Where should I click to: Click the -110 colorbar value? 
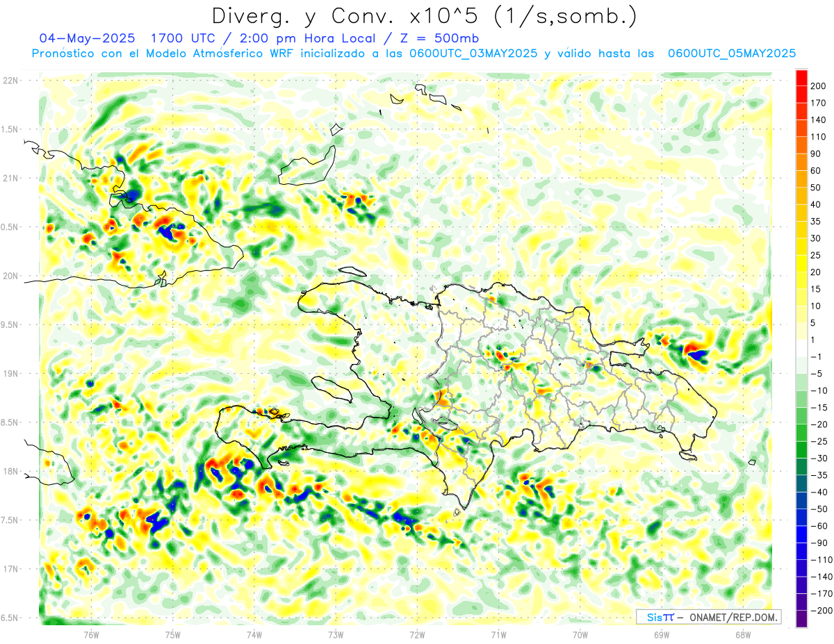pyautogui.click(x=821, y=560)
